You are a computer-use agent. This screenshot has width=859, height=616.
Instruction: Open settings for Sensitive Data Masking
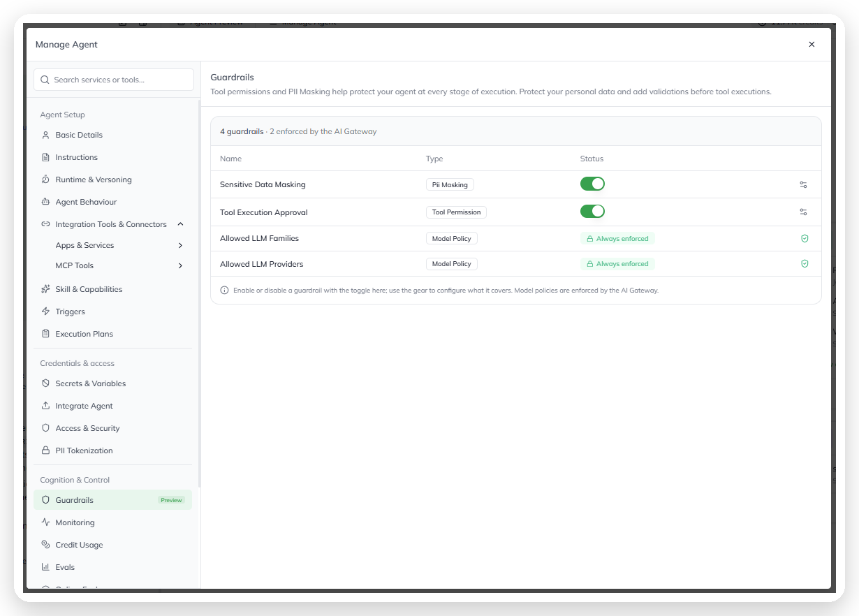(804, 185)
